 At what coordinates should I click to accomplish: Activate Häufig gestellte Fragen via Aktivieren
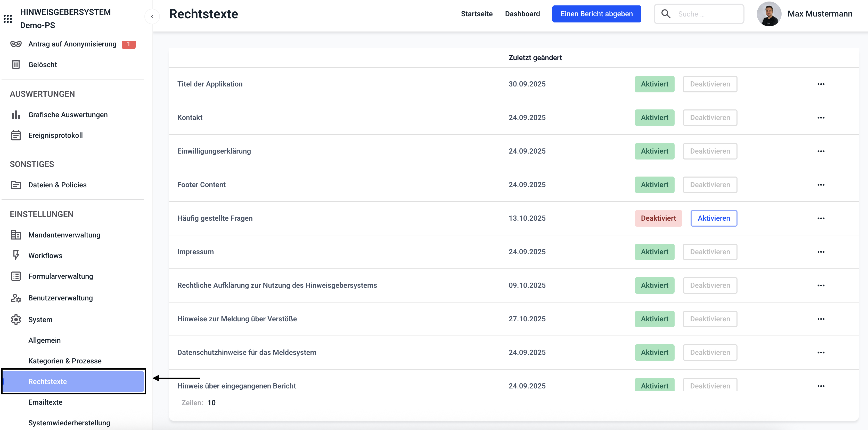pos(713,218)
